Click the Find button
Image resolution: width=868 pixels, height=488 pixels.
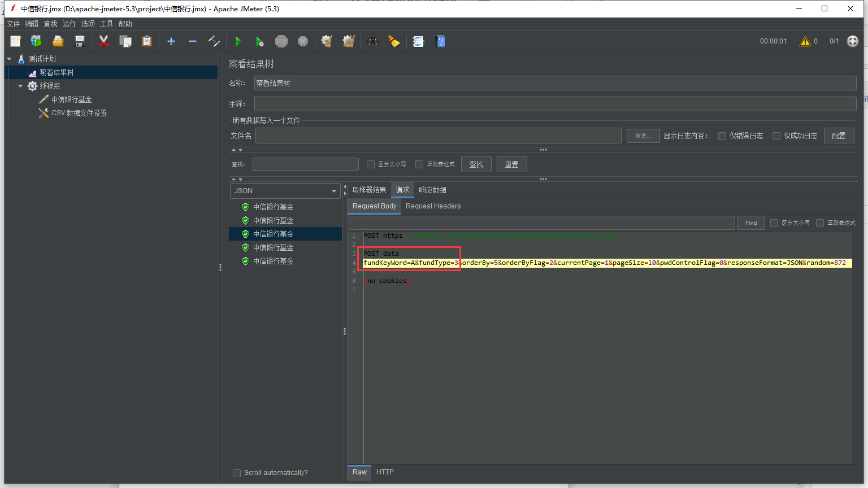[x=751, y=223]
